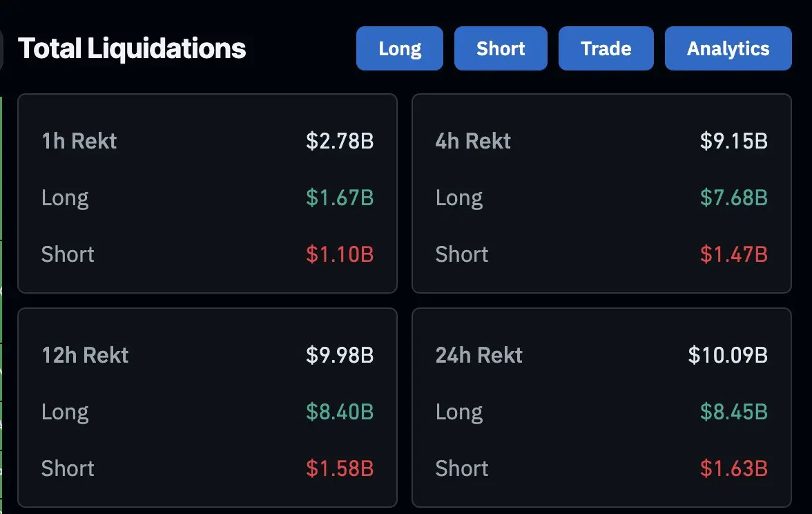The image size is (812, 514).
Task: Click the blue Short button
Action: pos(501,48)
